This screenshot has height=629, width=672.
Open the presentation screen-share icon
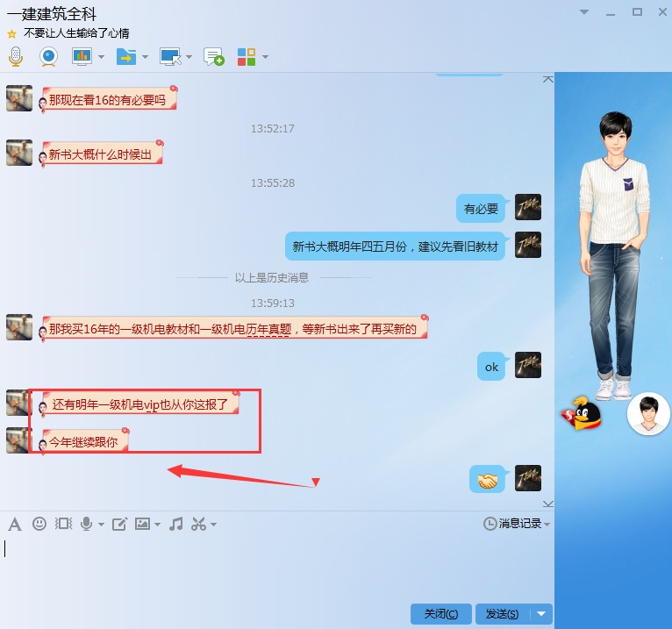tap(82, 56)
